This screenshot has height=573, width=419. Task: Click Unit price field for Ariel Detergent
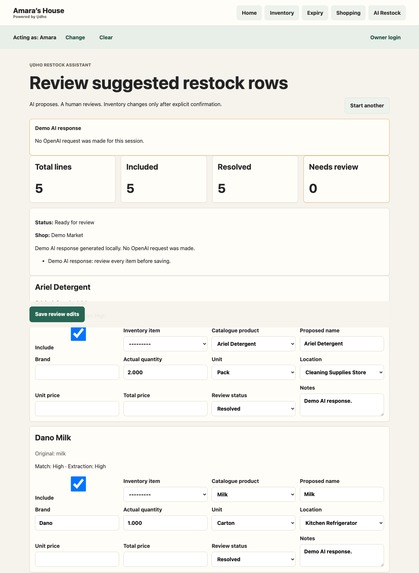(77, 409)
